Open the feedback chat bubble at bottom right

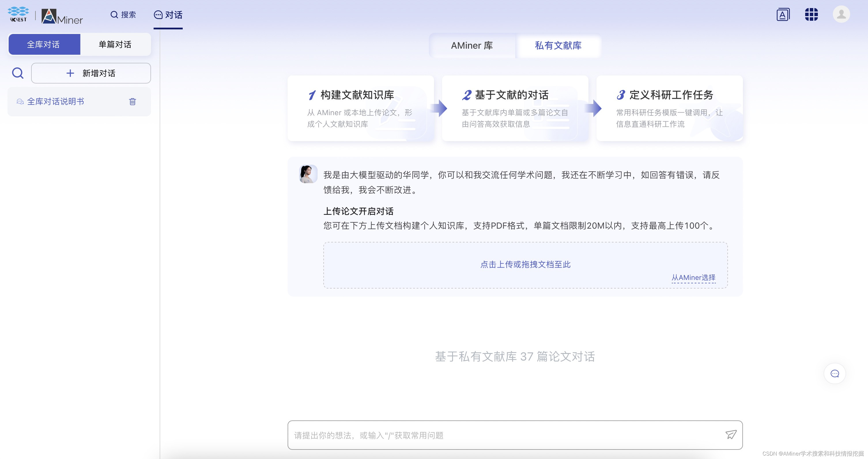coord(834,373)
